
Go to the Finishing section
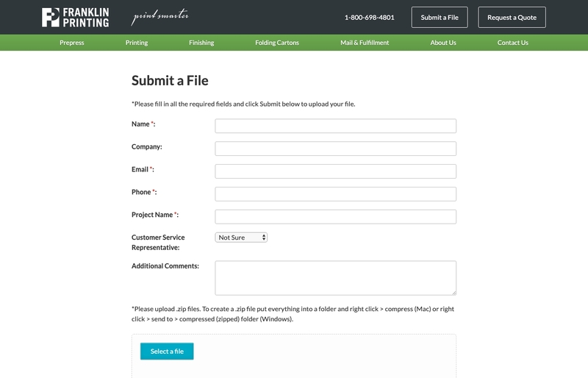(x=201, y=43)
